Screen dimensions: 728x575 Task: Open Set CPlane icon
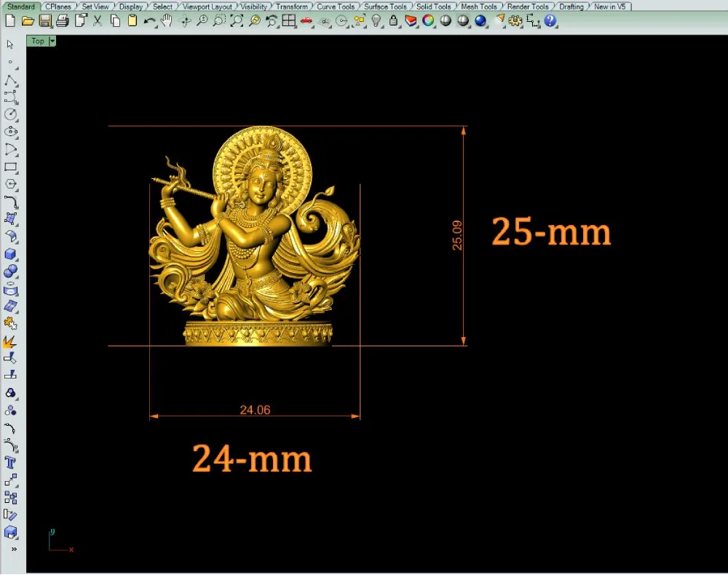(x=324, y=21)
